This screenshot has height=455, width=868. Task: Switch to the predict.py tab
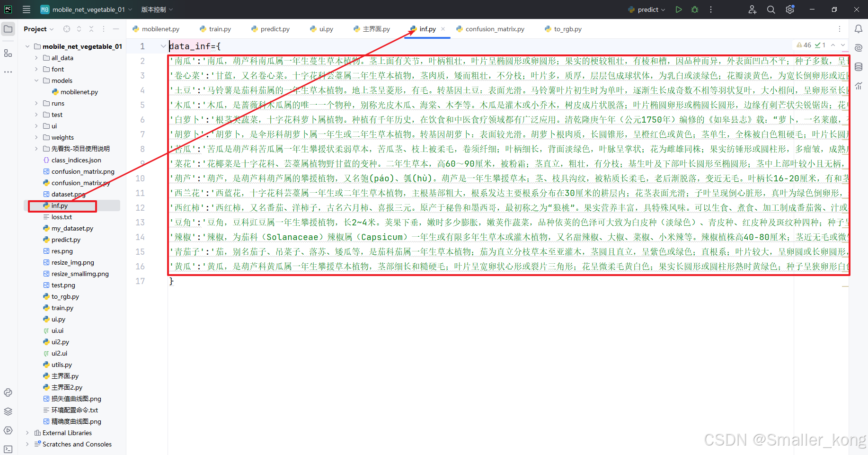point(271,29)
